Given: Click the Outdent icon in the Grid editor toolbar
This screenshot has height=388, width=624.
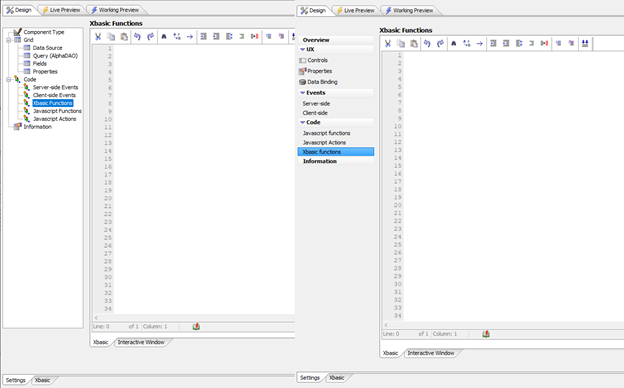Looking at the screenshot, I should 216,37.
